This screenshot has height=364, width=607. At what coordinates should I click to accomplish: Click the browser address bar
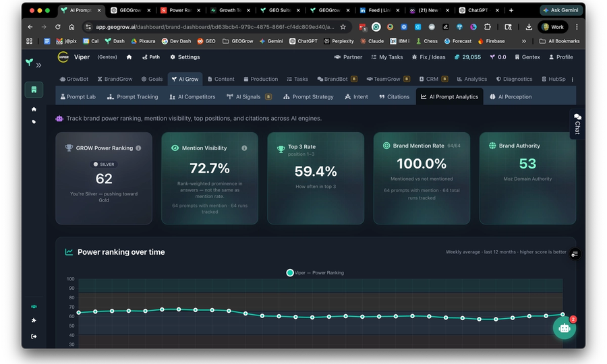[215, 27]
